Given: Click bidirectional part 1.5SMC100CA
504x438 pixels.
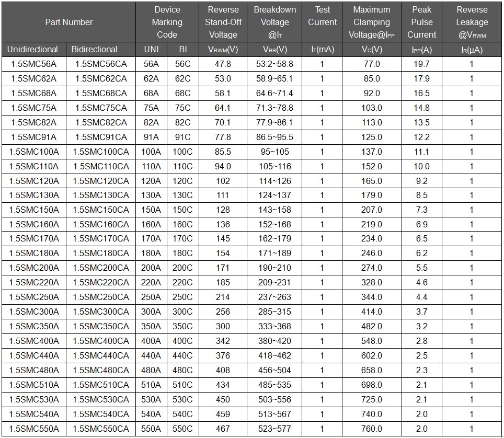Looking at the screenshot, I should 101,152.
